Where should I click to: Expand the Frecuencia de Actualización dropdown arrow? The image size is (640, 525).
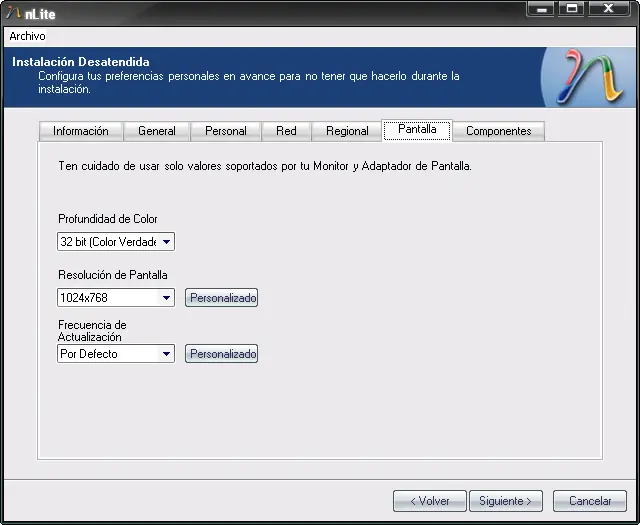(x=166, y=354)
